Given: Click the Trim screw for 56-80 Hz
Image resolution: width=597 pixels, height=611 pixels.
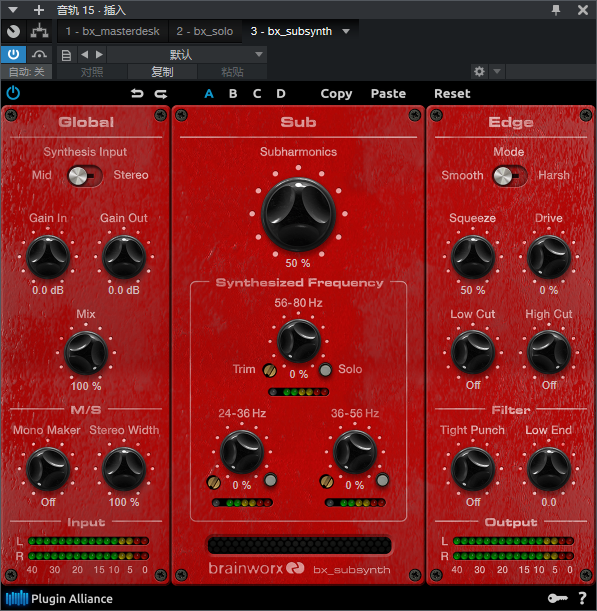Looking at the screenshot, I should click(x=270, y=370).
